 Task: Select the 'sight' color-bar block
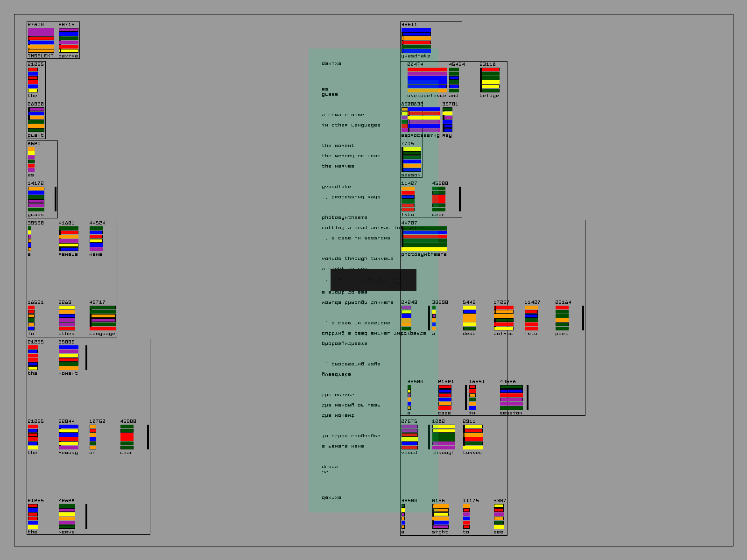tap(440, 516)
